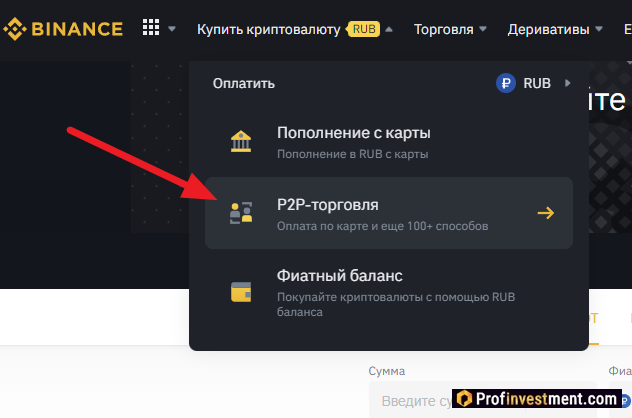The image size is (632, 418).
Task: Click the ruble currency icon
Action: (506, 83)
